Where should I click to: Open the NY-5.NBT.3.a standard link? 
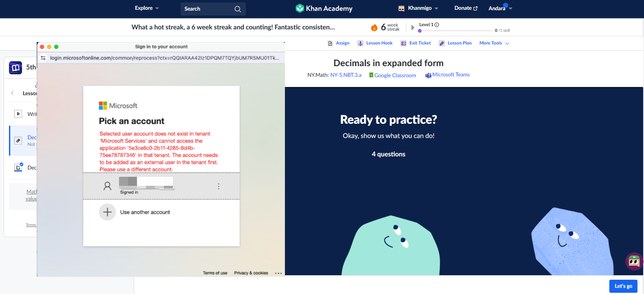pos(346,75)
